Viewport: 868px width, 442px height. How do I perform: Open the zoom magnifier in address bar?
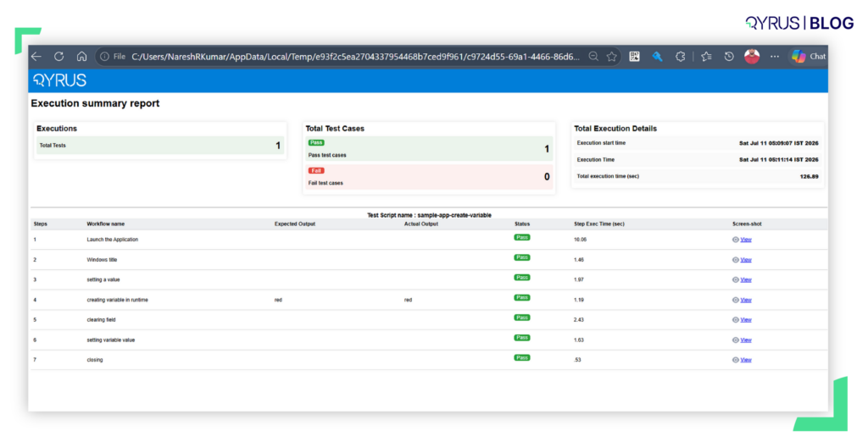click(593, 57)
